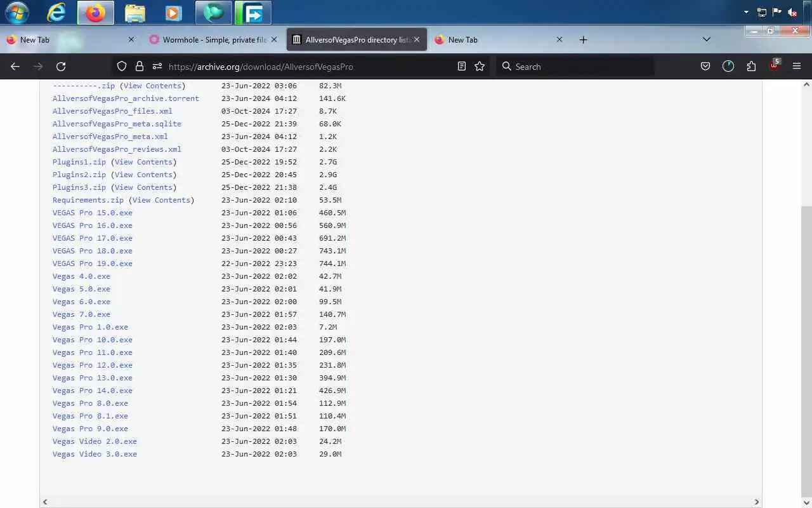Viewport: 812px width, 508px height.
Task: Select the AllversofVegasPro directory listing tab
Action: click(x=357, y=39)
